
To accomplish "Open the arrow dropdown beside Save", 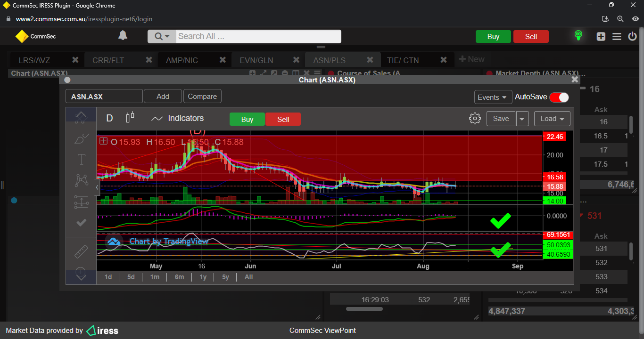I will (x=522, y=119).
